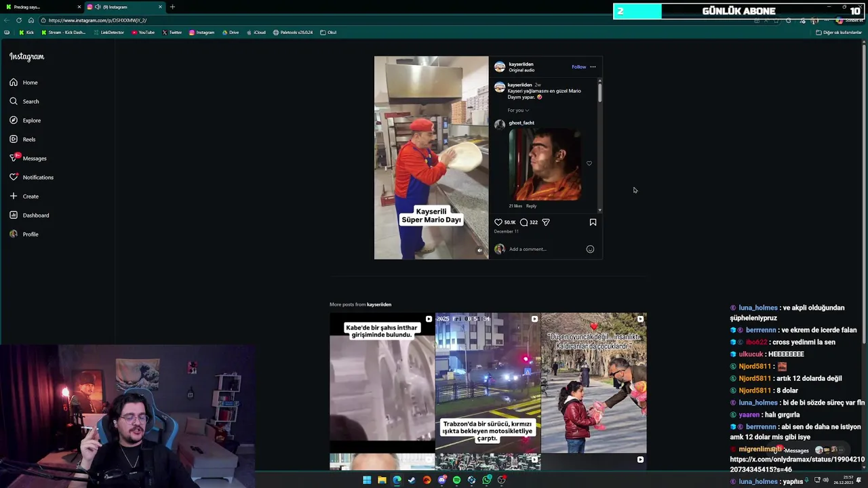Open Diğer sık kullanılanlar bookmarks folder
Image resolution: width=868 pixels, height=488 pixels.
pos(839,33)
